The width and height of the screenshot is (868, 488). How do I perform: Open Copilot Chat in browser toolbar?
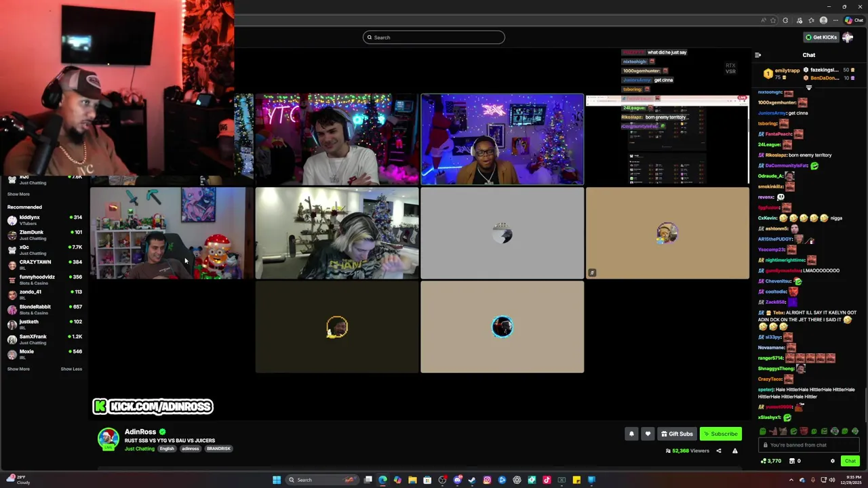click(854, 20)
